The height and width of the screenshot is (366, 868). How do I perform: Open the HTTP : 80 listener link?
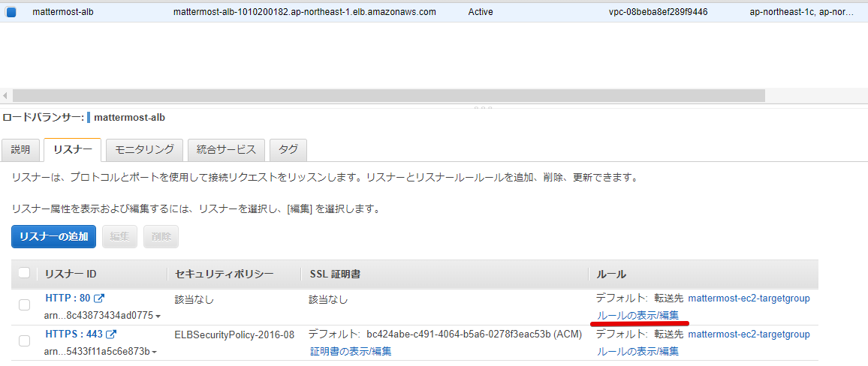pyautogui.click(x=68, y=298)
